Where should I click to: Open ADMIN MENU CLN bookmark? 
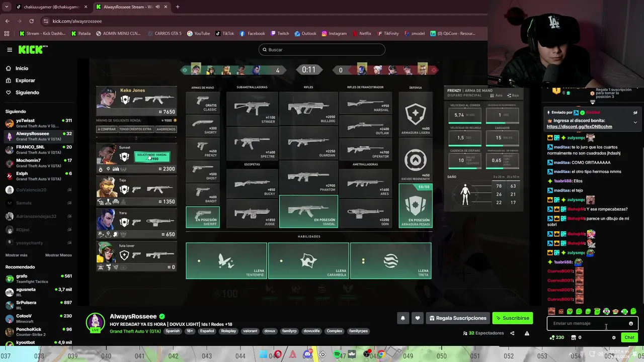[x=118, y=34]
